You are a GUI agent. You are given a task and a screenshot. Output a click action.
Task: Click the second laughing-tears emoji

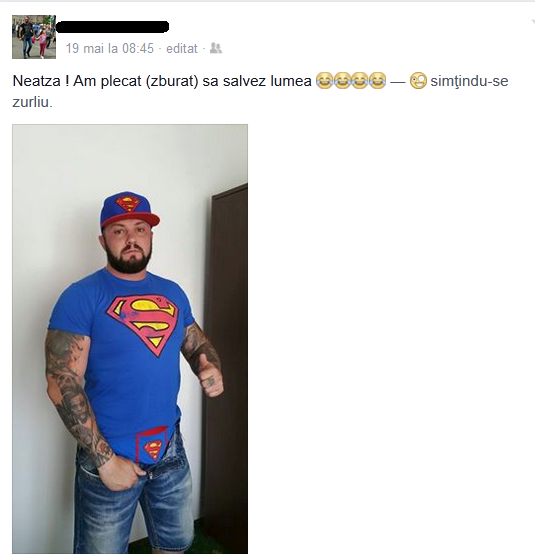point(342,80)
